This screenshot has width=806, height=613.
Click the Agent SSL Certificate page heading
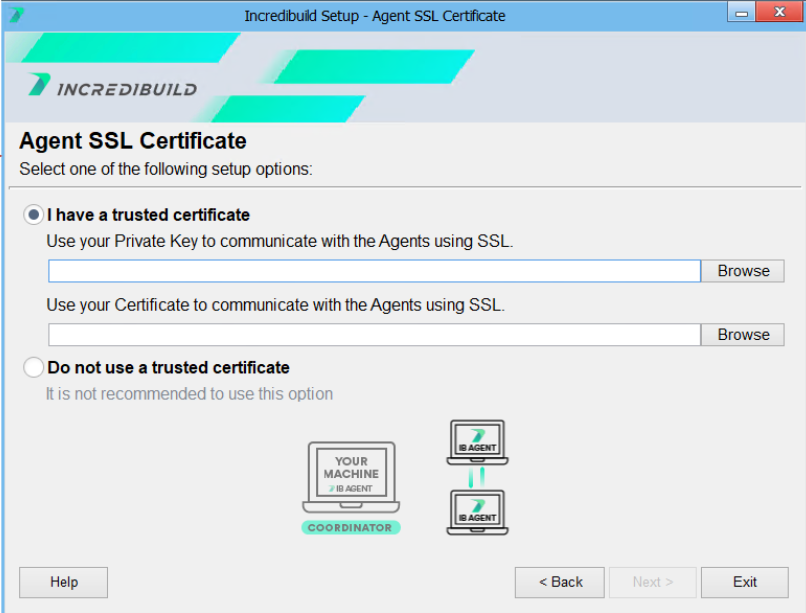click(133, 141)
